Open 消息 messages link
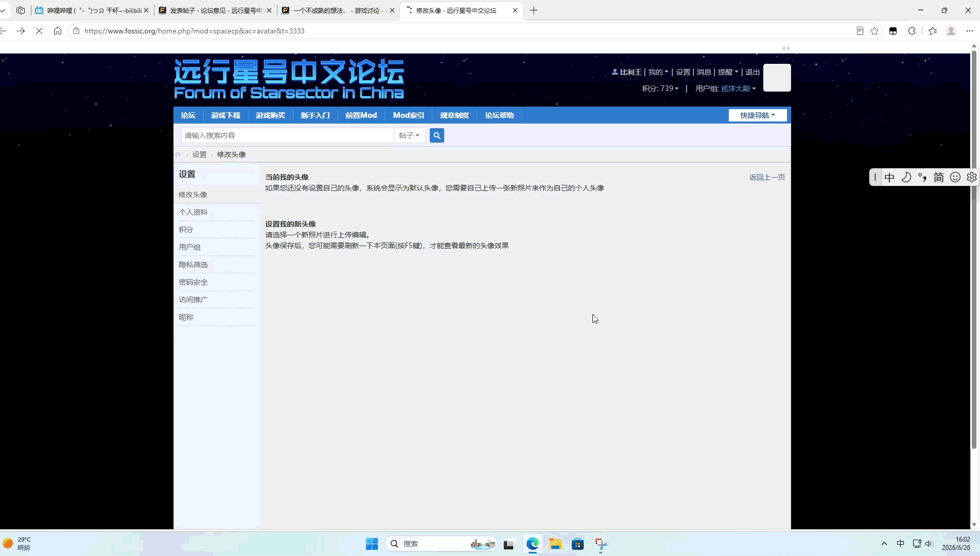This screenshot has width=980, height=556. point(704,72)
